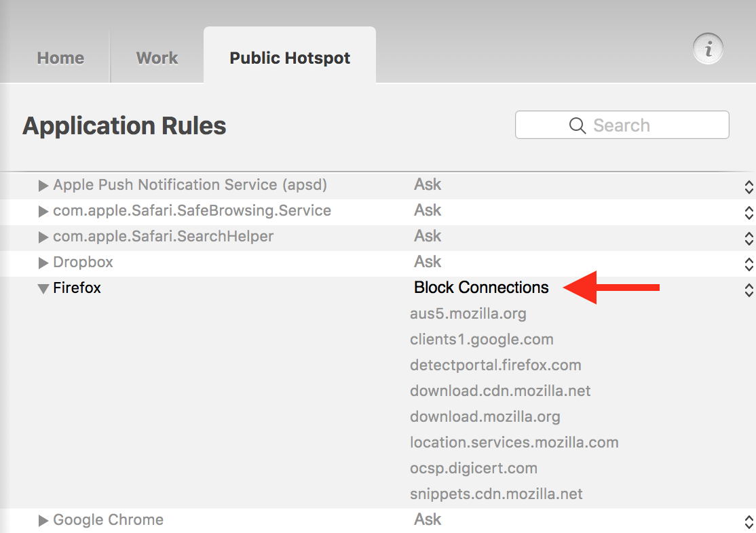Click the Application Rules heading
The width and height of the screenshot is (756, 533).
pyautogui.click(x=124, y=126)
